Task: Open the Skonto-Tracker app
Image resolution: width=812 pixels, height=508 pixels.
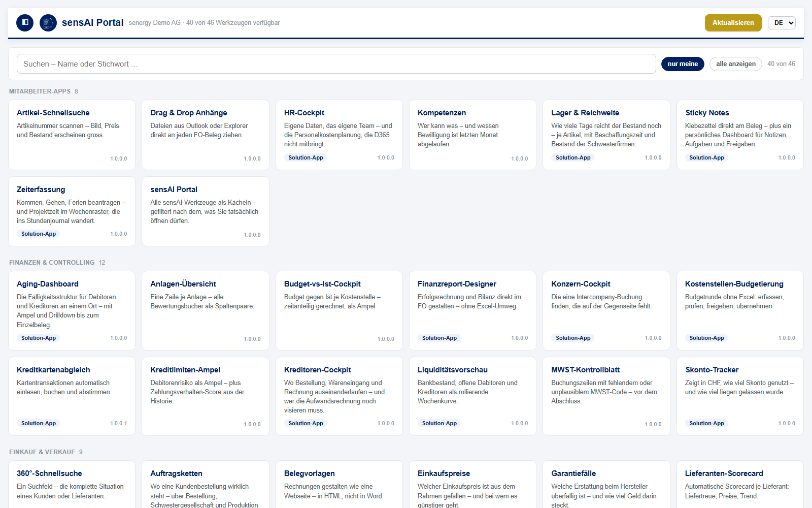Action: (740, 396)
